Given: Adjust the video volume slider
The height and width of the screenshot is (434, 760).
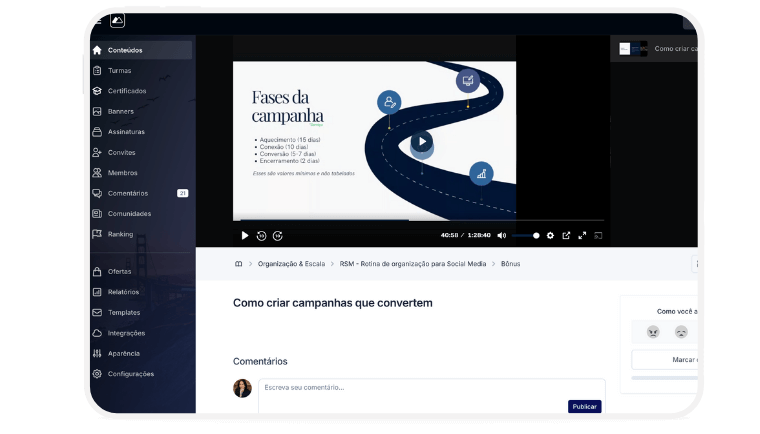Looking at the screenshot, I should point(526,236).
